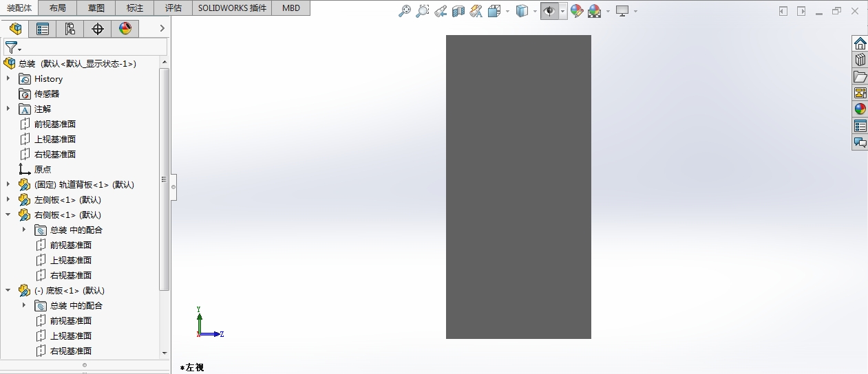Switch to the 装配体 tab
Viewport: 868px width, 374px height.
[x=21, y=8]
